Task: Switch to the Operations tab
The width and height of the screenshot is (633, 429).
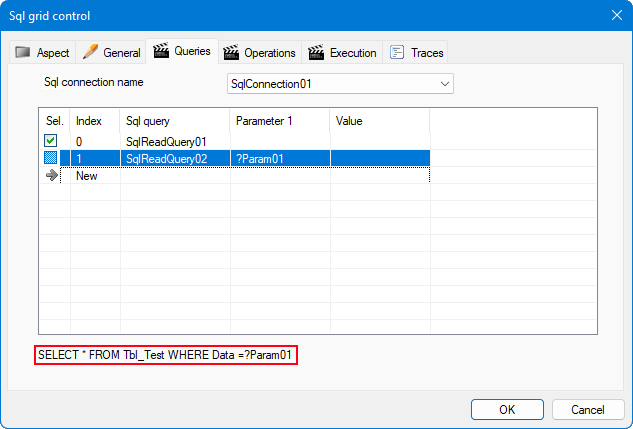Action: [x=269, y=53]
